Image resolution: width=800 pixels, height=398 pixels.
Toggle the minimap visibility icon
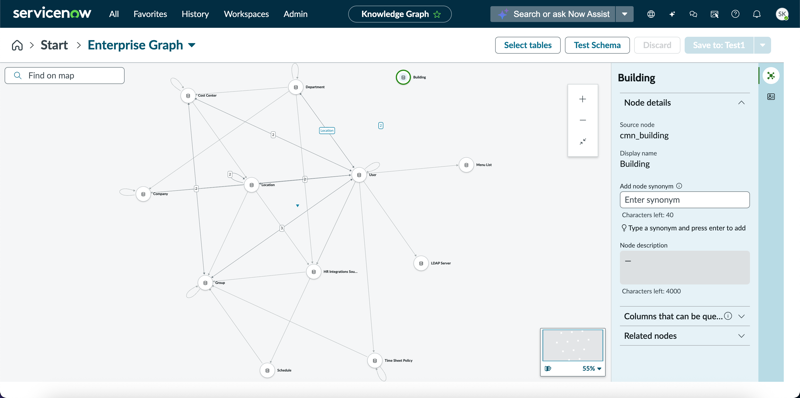(x=547, y=368)
